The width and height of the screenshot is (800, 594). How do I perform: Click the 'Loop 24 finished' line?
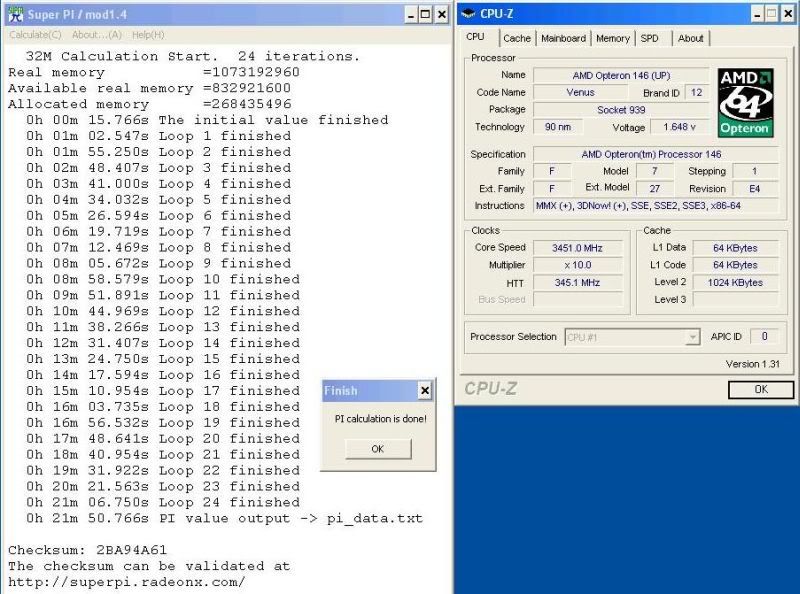[x=163, y=502]
